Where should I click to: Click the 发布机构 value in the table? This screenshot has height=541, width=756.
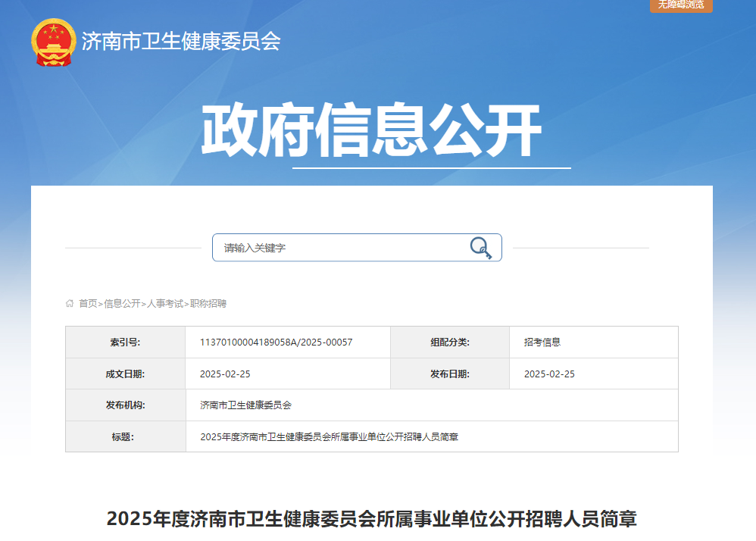[x=245, y=405]
